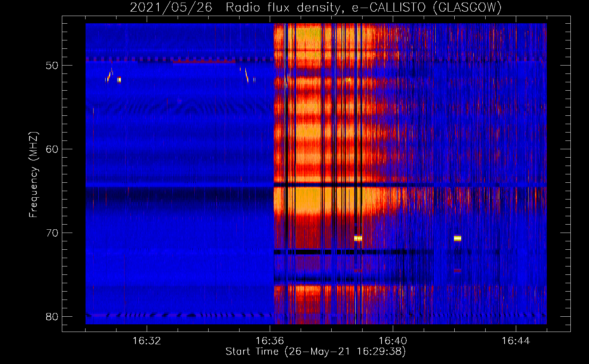Screen dimensions: 589x364
Task: Click the 'Start Time (26-May-21 16:29:38)' label
Action: [316, 352]
